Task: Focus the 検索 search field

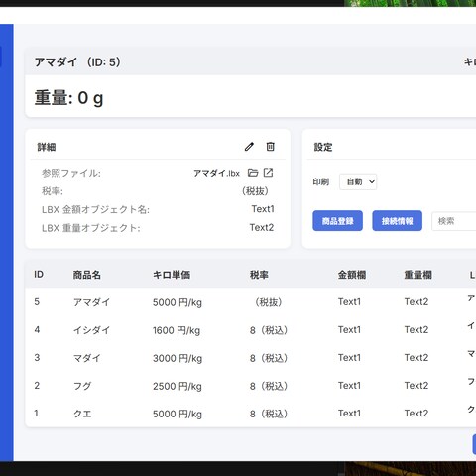Action: coord(454,221)
